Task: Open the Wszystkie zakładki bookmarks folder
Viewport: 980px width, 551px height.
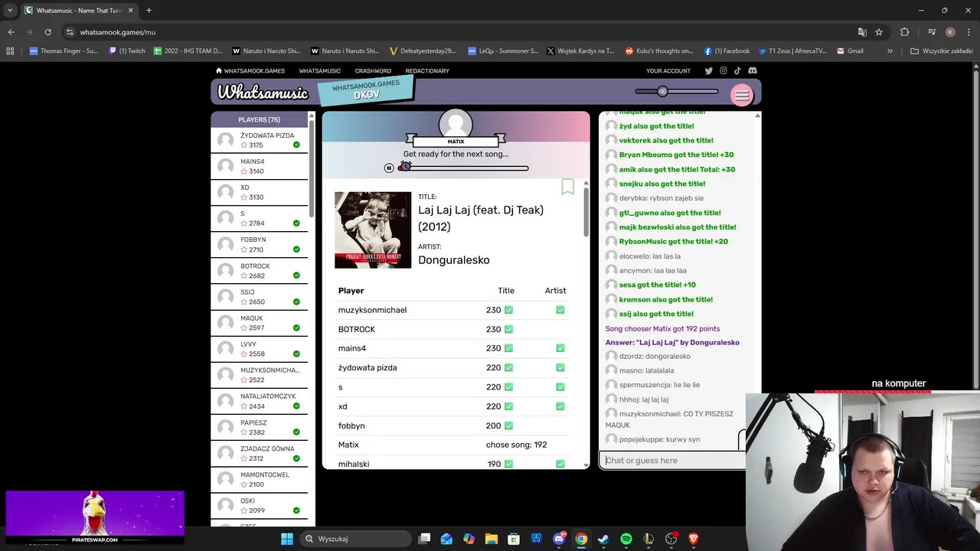Action: click(x=941, y=51)
